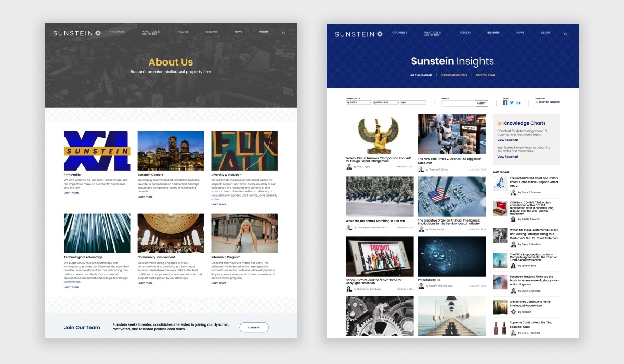Open Attorneys menu on the Insights page
The image size is (624, 364).
pyautogui.click(x=399, y=33)
